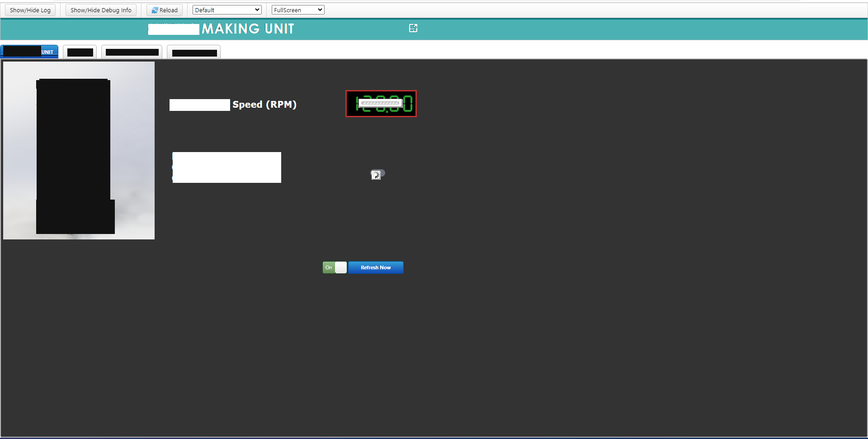
Task: Click the Speed (RPM) value label field
Action: [199, 105]
